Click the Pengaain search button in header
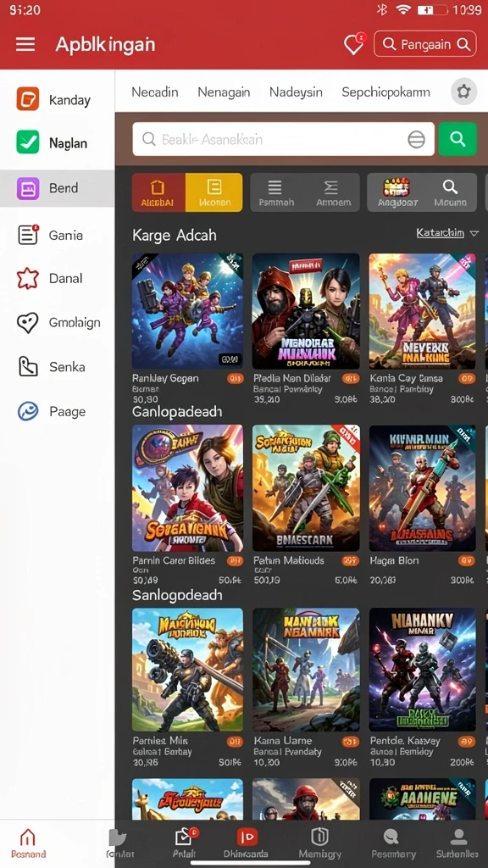488x868 pixels. click(425, 44)
